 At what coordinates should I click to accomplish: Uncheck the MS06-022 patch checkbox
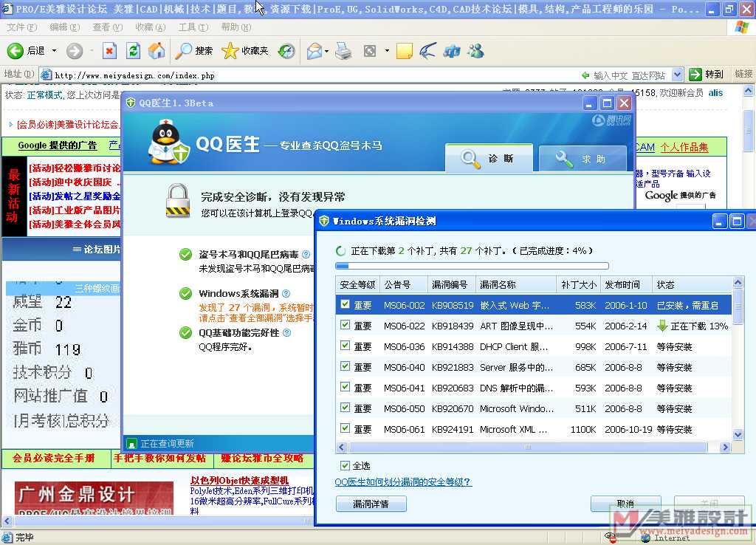point(345,325)
